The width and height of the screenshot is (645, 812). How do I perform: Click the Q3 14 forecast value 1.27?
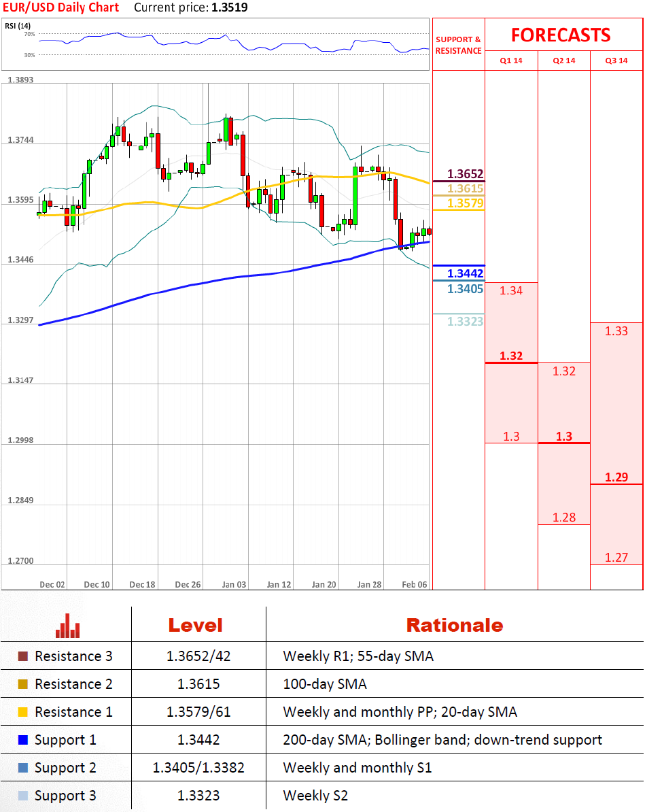616,558
